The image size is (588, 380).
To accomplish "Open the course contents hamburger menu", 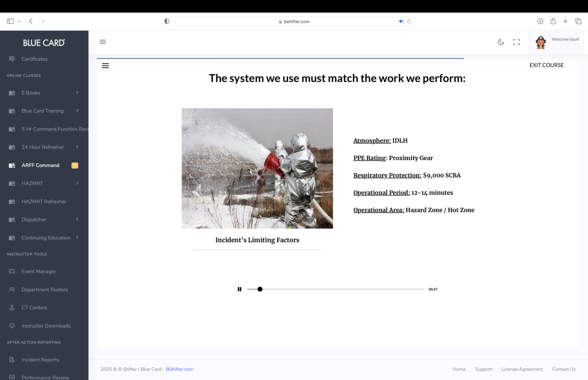I will click(105, 66).
